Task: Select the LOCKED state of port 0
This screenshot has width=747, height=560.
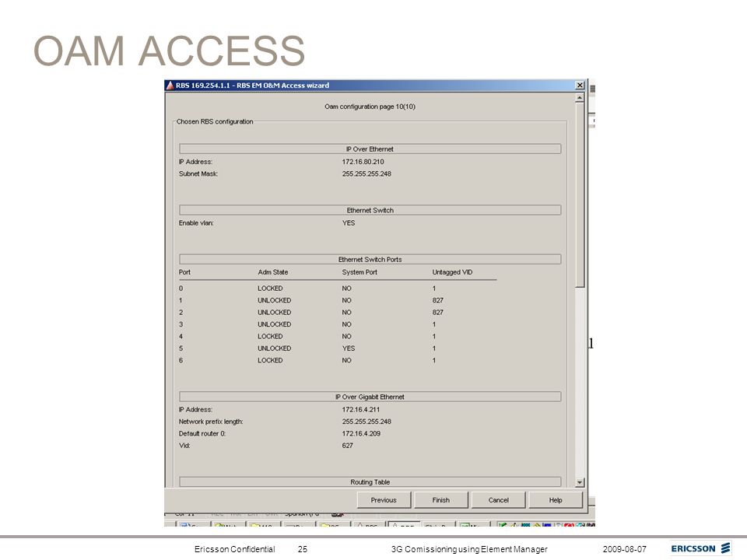Action: pyautogui.click(x=270, y=289)
